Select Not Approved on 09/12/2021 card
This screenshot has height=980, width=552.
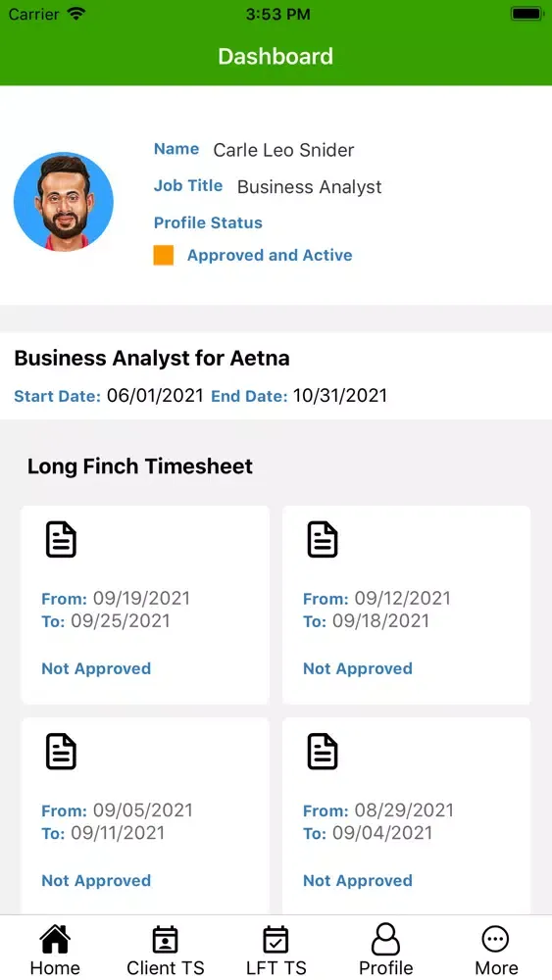coord(358,668)
